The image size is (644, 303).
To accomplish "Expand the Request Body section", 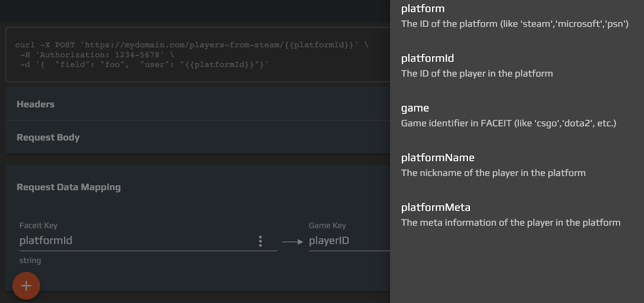I will (x=198, y=137).
